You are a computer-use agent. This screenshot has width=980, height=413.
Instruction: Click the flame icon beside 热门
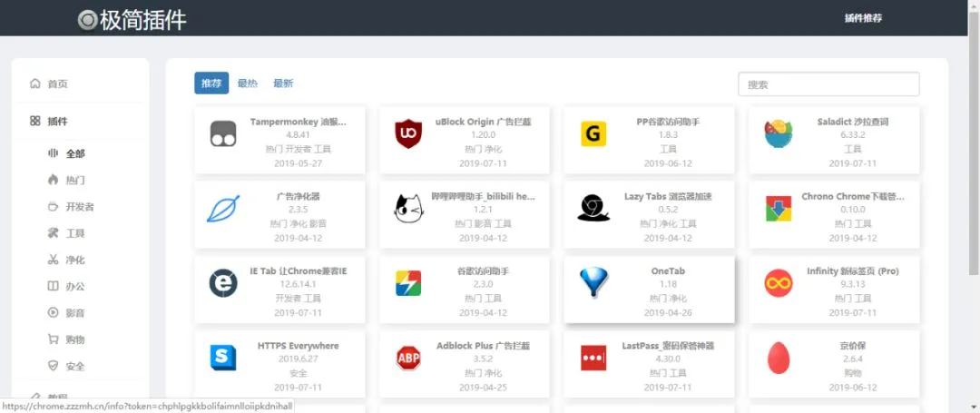[x=53, y=180]
